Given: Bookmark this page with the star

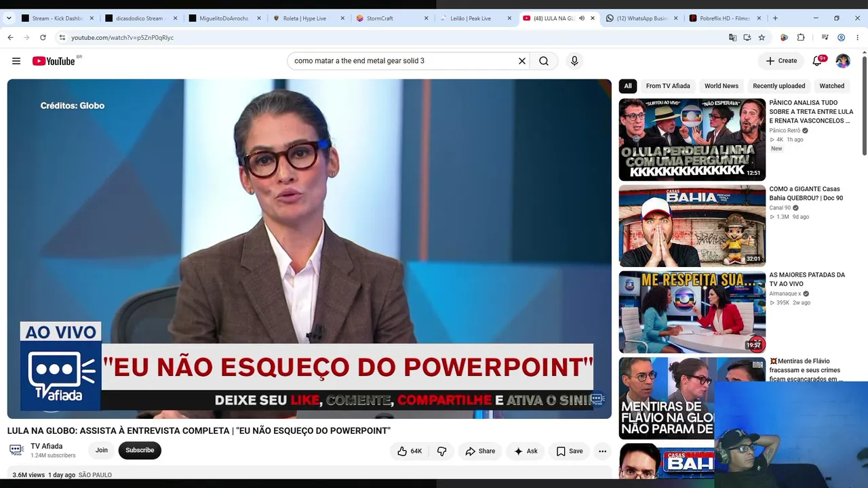Looking at the screenshot, I should coord(762,37).
